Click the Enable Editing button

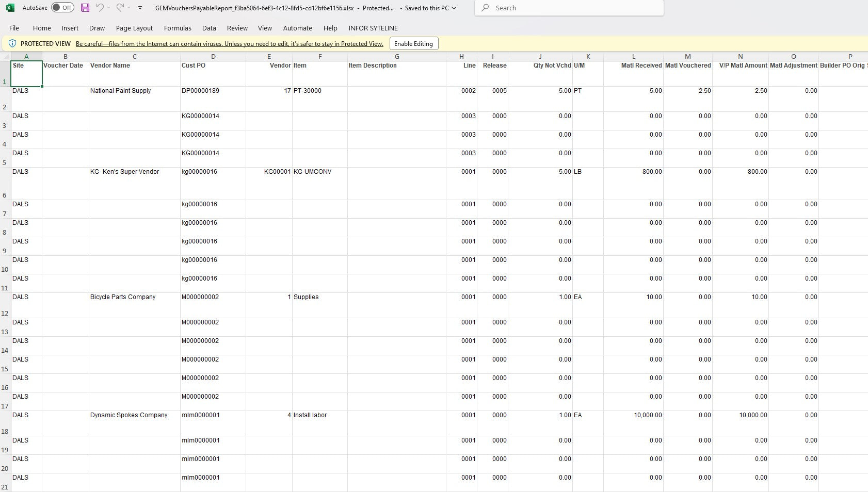point(413,44)
